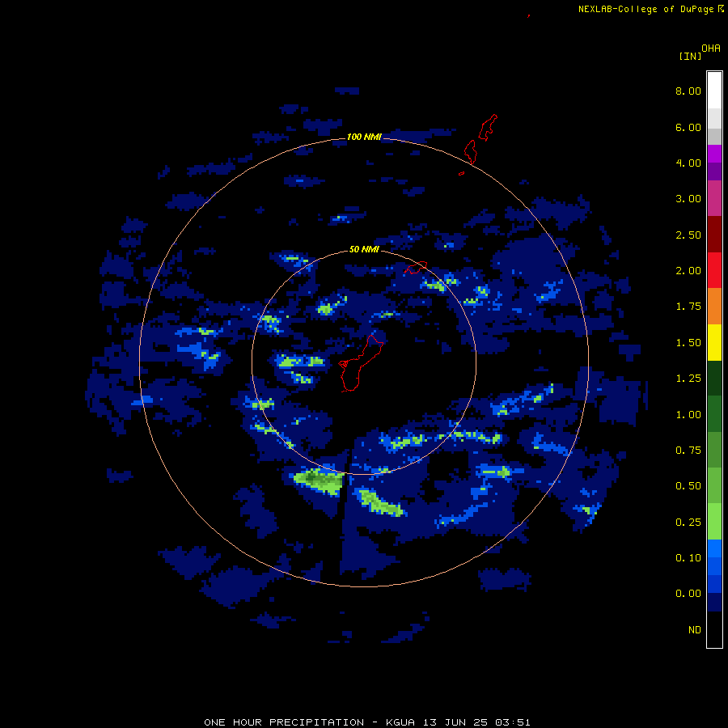Screen dimensions: 728x728
Task: Click the Rota island outline near 50 NMI ring
Action: click(x=416, y=268)
